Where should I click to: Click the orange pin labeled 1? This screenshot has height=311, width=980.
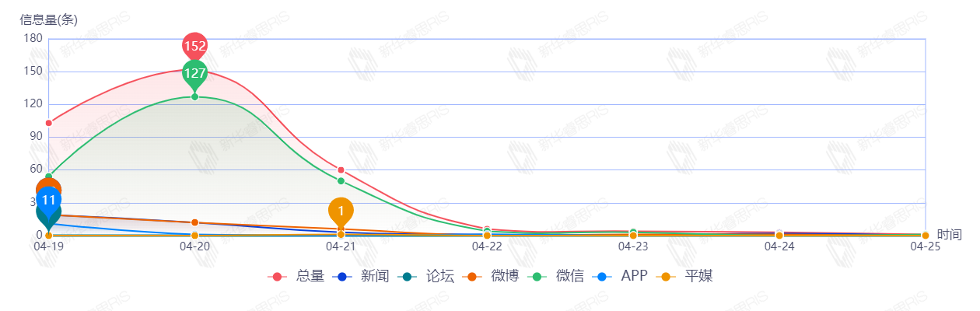341,210
